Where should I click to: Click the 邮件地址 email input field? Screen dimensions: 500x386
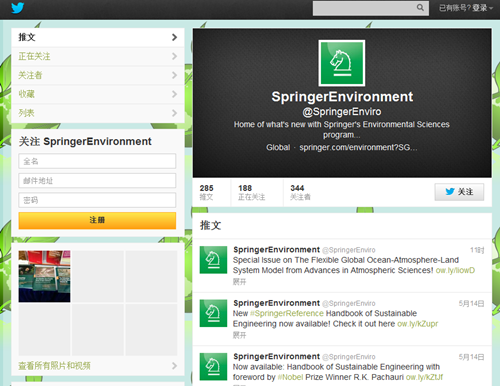click(x=97, y=181)
